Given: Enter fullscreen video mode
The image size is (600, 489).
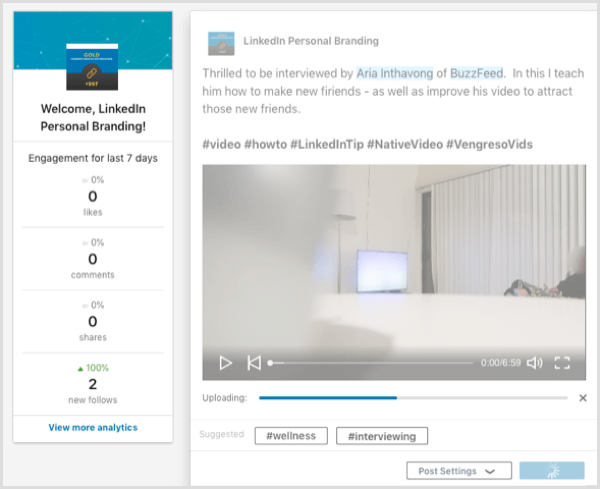Looking at the screenshot, I should coord(562,363).
